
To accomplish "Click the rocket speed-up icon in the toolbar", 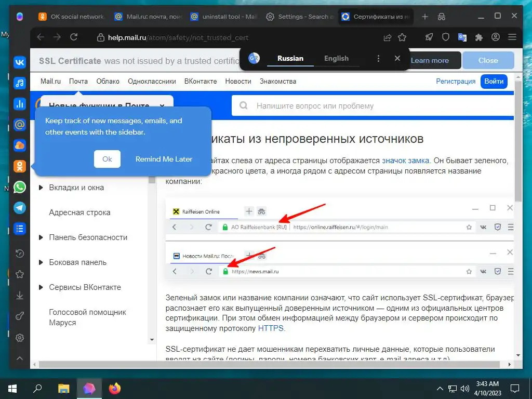I will 429,37.
